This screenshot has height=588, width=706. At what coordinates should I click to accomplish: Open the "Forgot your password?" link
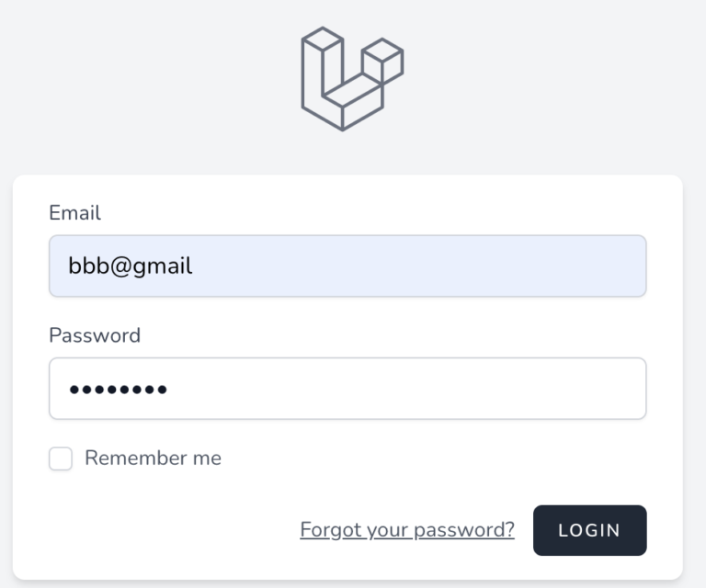(407, 530)
